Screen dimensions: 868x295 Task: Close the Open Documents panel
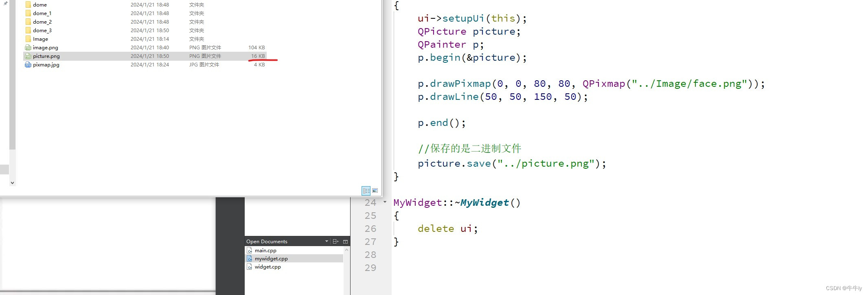pos(345,242)
